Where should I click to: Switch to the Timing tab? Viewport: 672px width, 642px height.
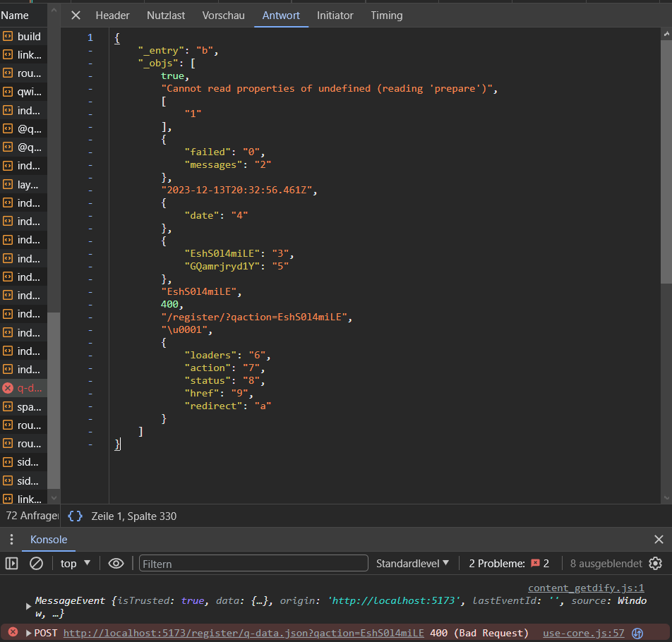click(x=386, y=16)
